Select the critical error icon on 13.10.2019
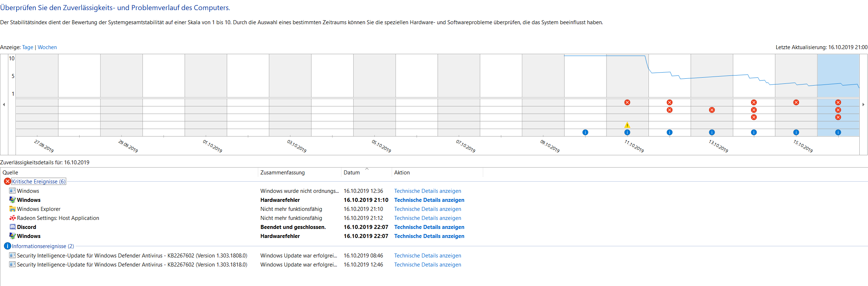This screenshot has height=286, width=868. tap(712, 110)
